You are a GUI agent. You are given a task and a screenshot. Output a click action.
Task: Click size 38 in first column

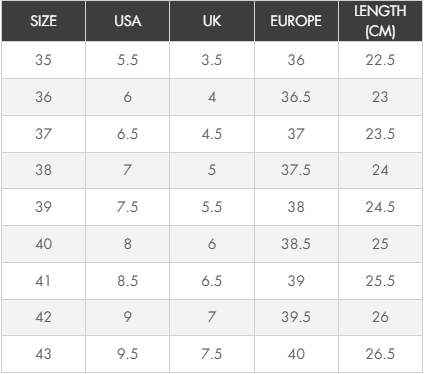point(43,170)
